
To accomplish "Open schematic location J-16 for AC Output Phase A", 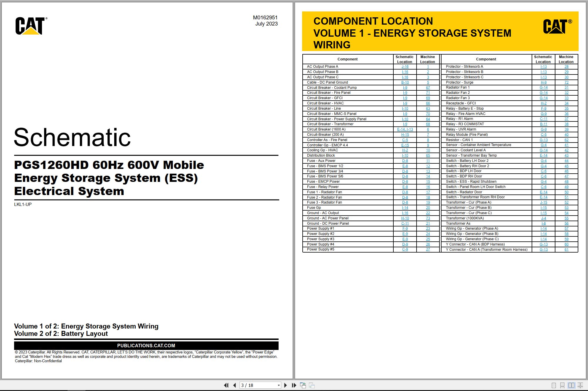I will point(405,67).
